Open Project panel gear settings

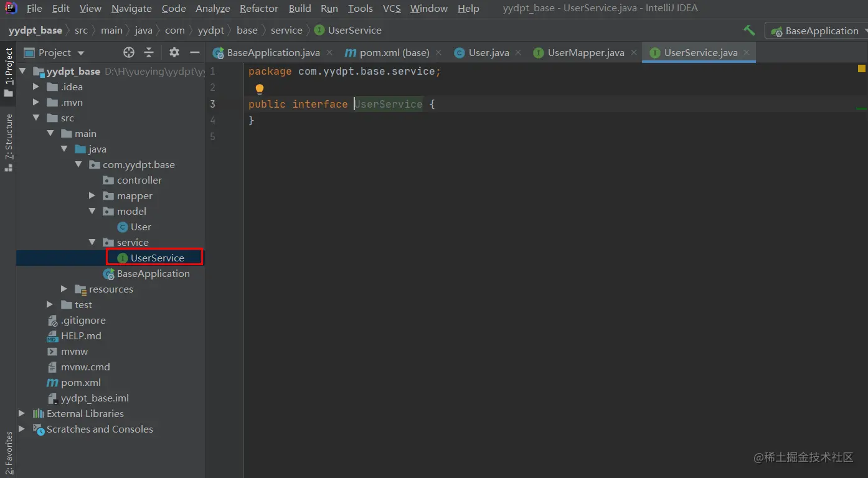click(174, 52)
